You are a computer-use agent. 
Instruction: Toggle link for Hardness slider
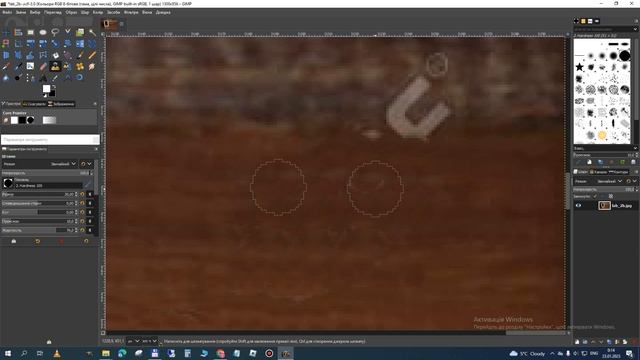[x=90, y=230]
